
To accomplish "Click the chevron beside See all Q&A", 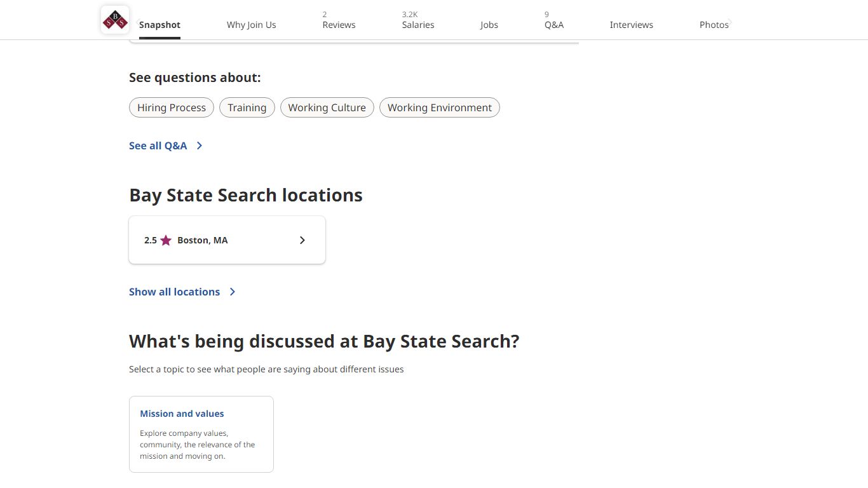I will click(200, 146).
